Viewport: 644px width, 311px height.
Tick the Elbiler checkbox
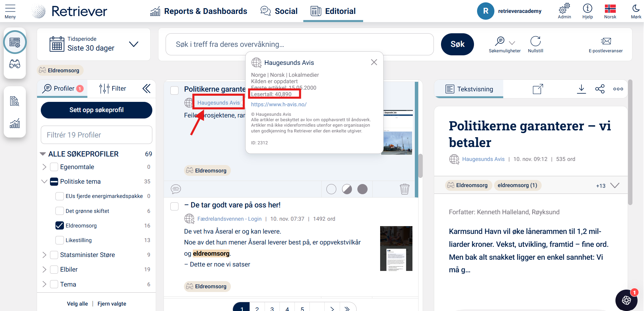point(54,270)
